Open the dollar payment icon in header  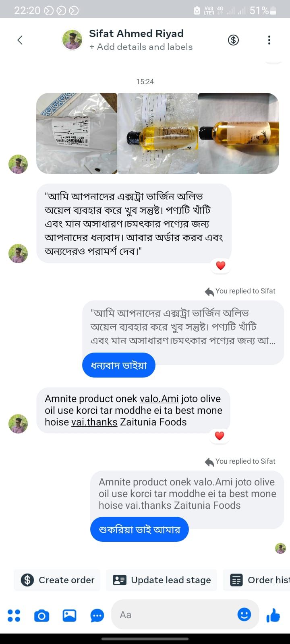point(233,40)
